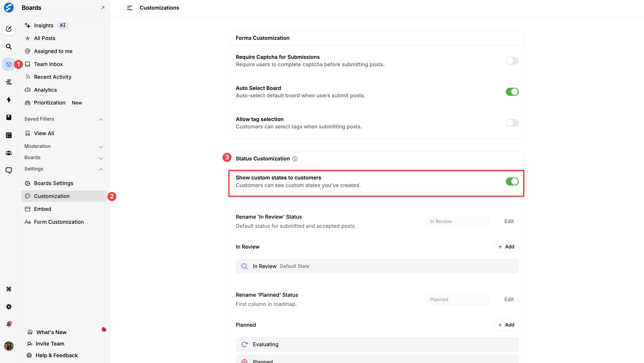Turn off Show custom states to customers
This screenshot has height=363, width=644.
(512, 181)
